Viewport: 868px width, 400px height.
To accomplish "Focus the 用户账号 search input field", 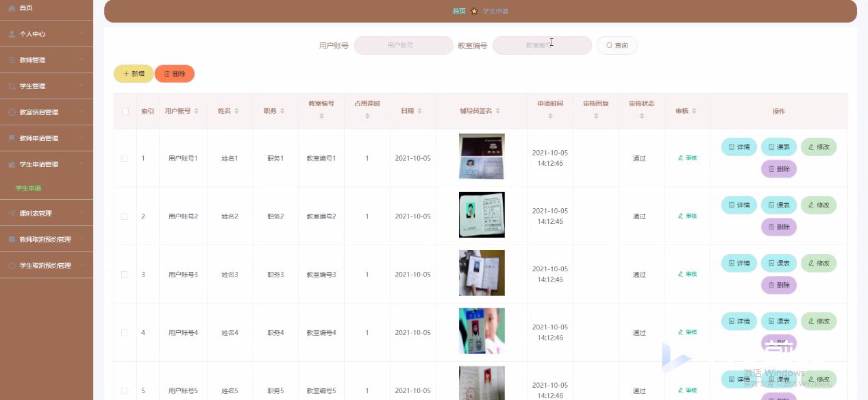I will click(x=404, y=45).
